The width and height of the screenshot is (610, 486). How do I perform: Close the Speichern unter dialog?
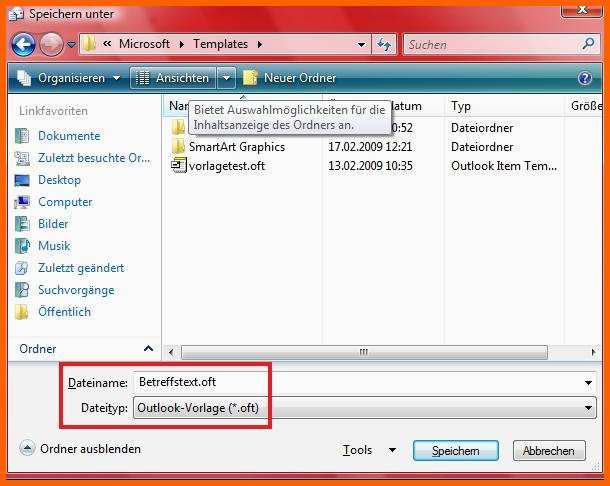click(582, 10)
